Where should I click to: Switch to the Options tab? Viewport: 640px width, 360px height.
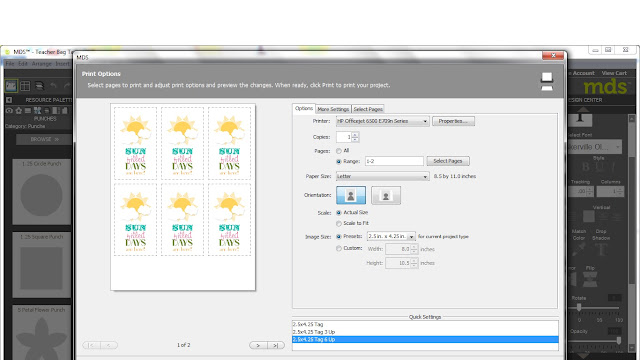[304, 109]
